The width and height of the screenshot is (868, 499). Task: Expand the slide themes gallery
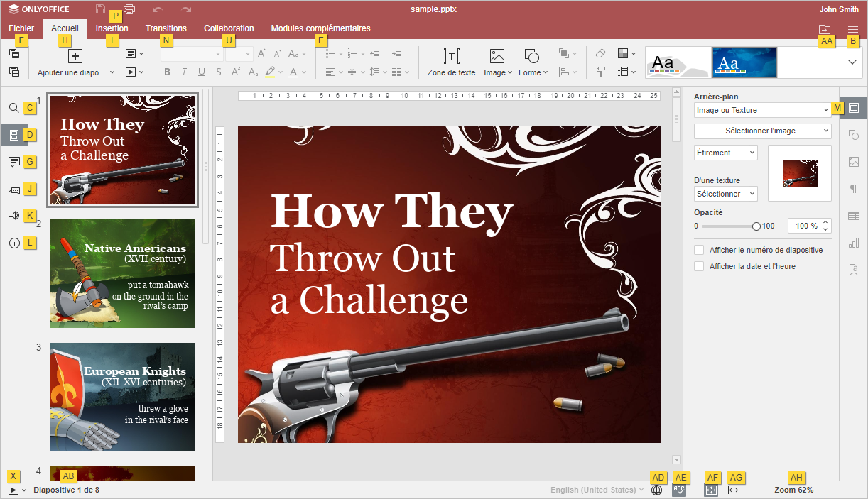[852, 62]
